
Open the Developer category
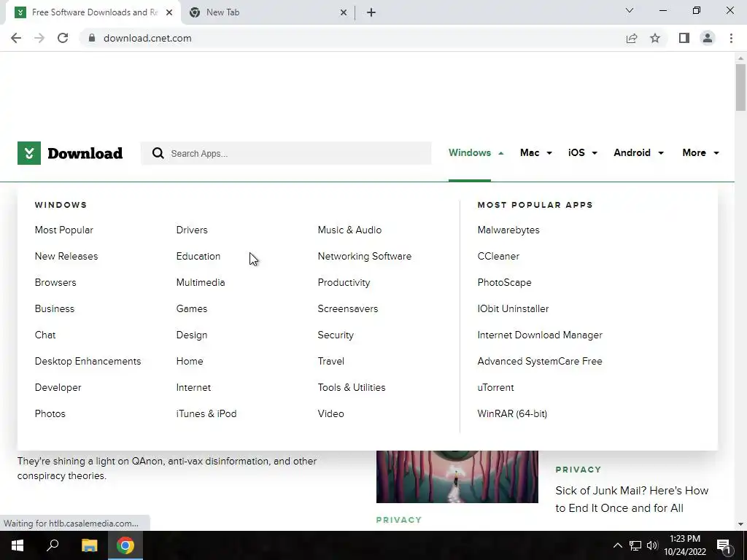(x=58, y=388)
